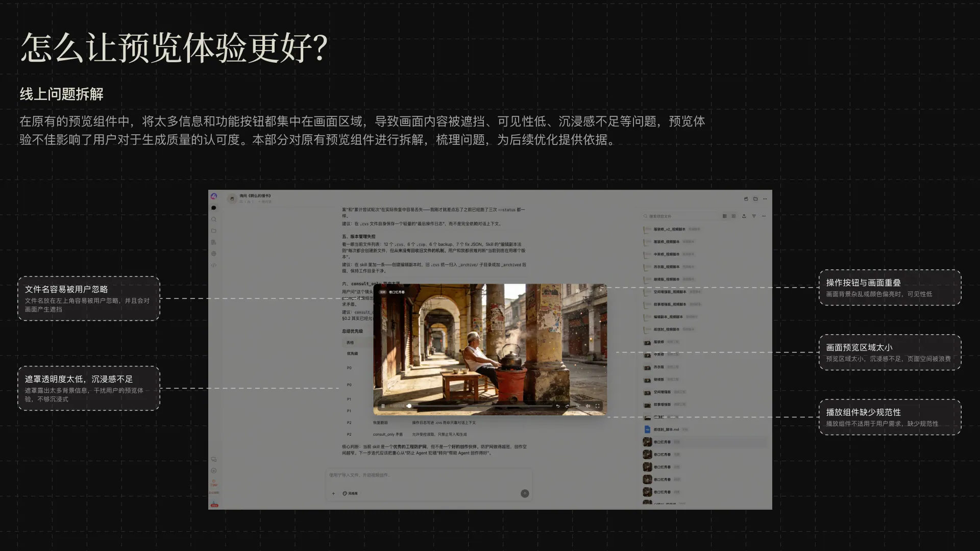Image resolution: width=980 pixels, height=551 pixels.
Task: Open the library icon in left sidebar
Action: (x=214, y=242)
